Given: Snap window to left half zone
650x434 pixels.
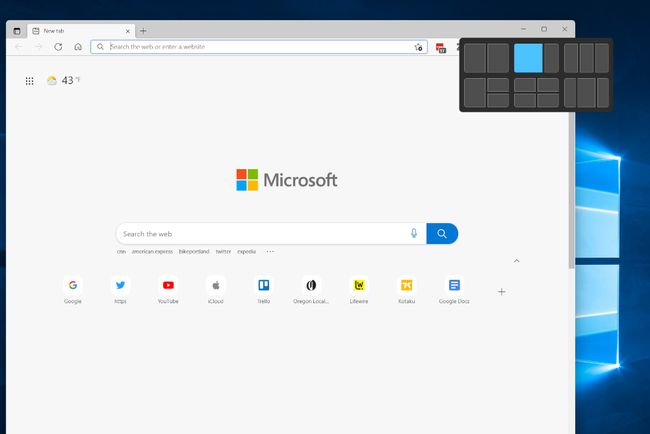Looking at the screenshot, I should point(475,58).
